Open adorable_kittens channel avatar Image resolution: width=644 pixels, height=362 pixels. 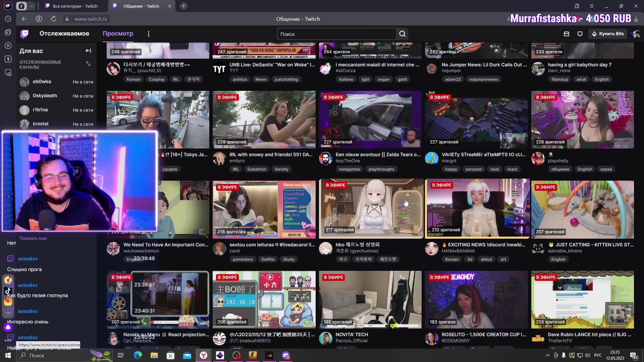coord(538,249)
